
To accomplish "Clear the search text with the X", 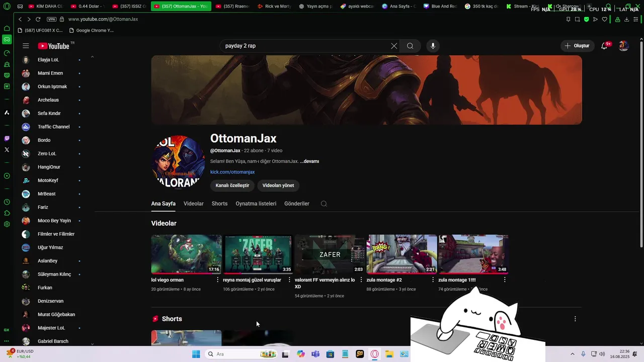I will [394, 46].
